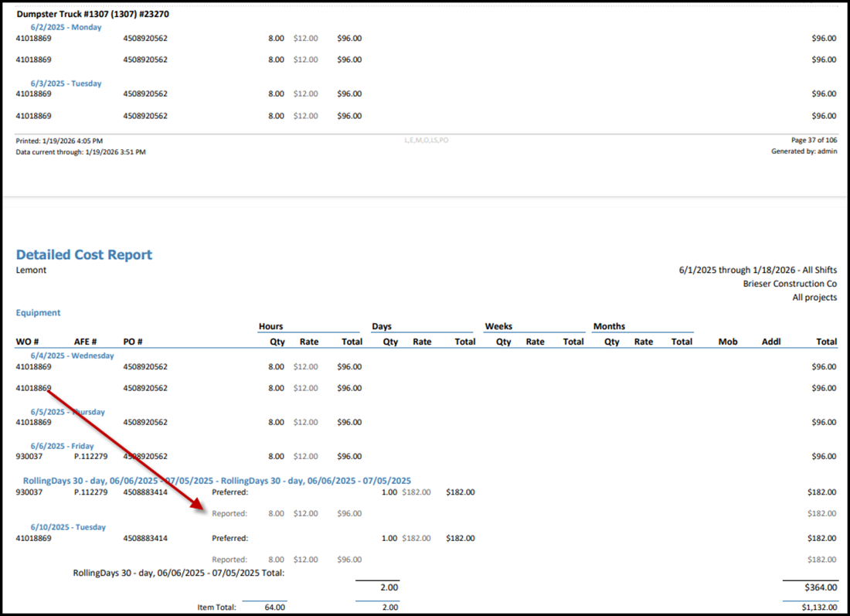850x616 pixels.
Task: Select the PO # column header
Action: 133,342
